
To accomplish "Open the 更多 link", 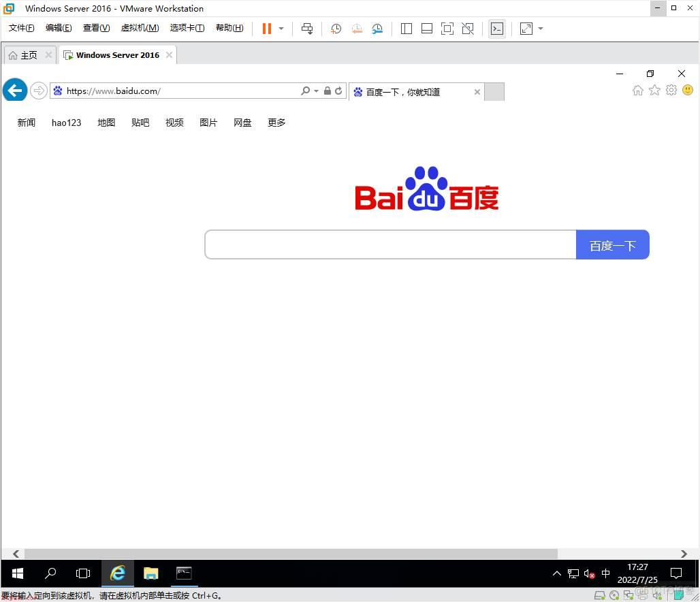I will click(276, 123).
